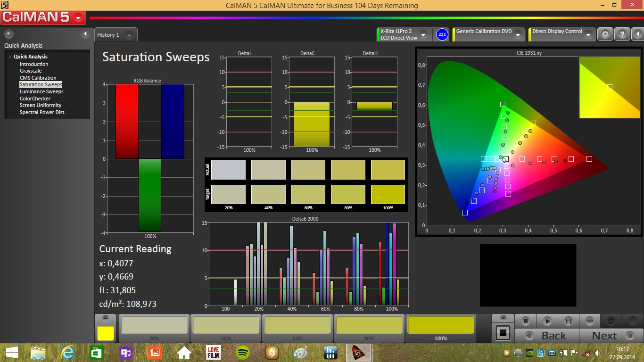Click the continuous read infinity icon
This screenshot has width=644, height=362.
(589, 321)
